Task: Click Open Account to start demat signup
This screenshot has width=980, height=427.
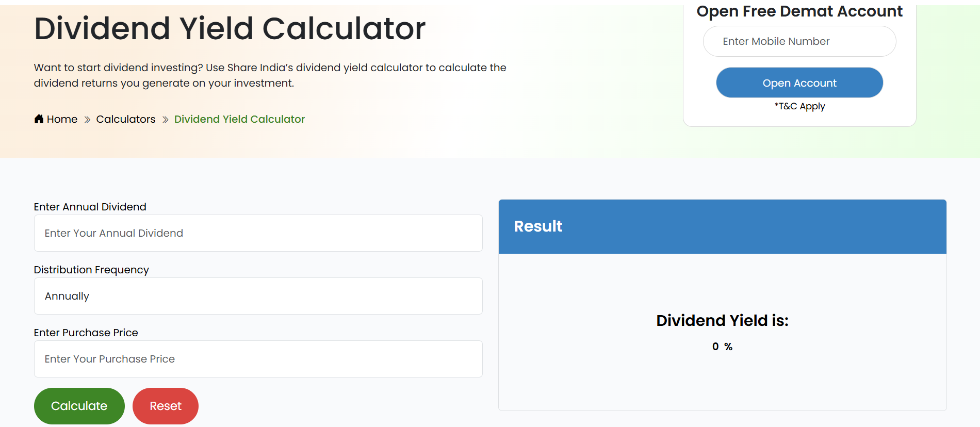Action: 799,83
